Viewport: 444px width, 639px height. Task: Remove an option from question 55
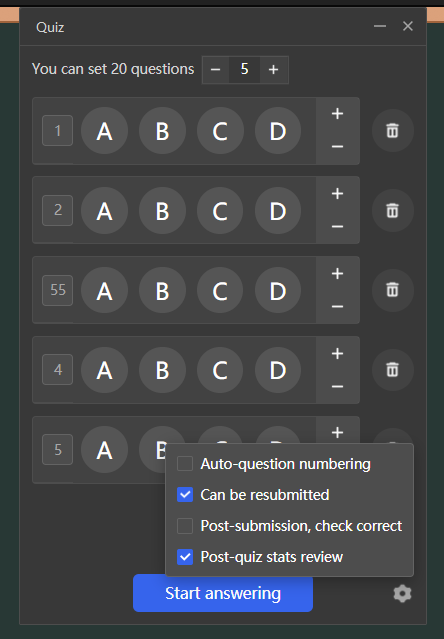click(337, 306)
